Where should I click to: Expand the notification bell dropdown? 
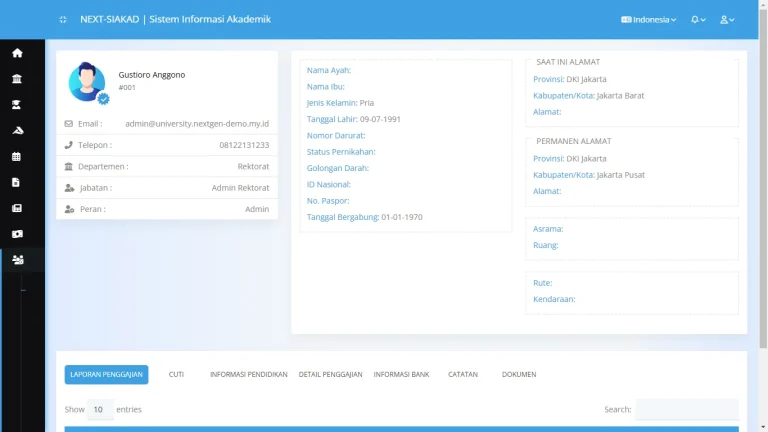698,20
